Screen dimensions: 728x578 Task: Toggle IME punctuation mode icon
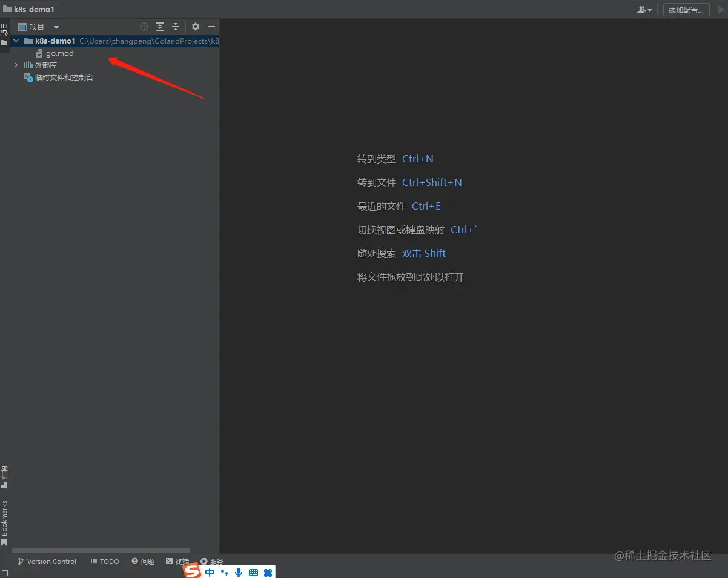point(224,573)
